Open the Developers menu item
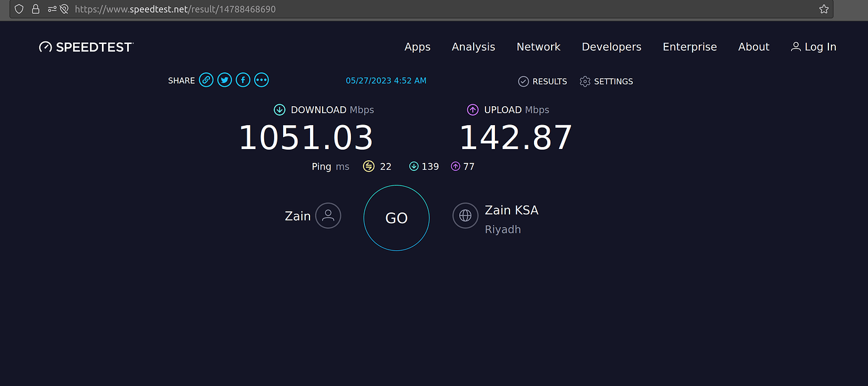Screen dimensions: 868x386 click(611, 47)
